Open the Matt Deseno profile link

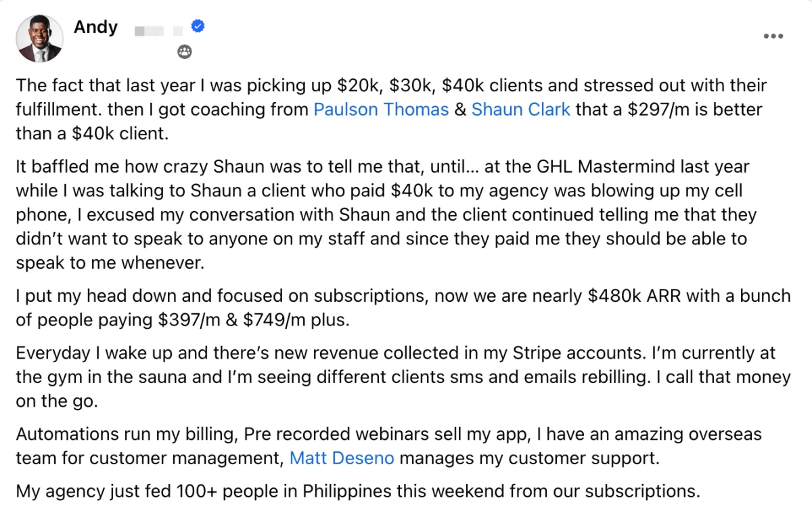(x=342, y=458)
